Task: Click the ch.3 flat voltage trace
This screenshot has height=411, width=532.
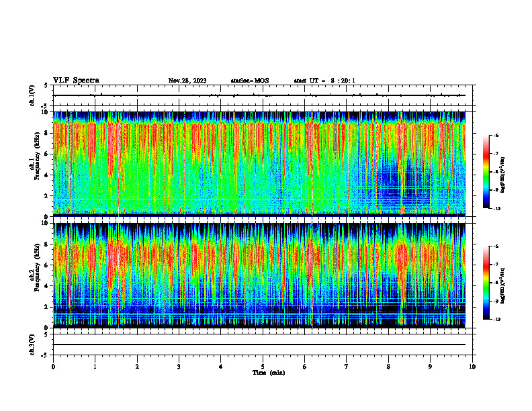Action: click(259, 345)
